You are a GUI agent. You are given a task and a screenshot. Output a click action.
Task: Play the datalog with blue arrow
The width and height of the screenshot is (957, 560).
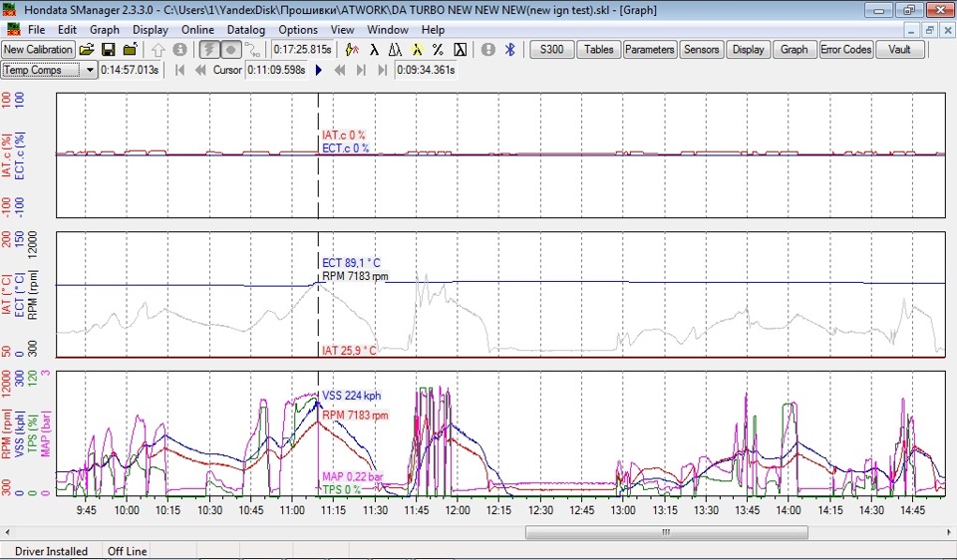319,70
